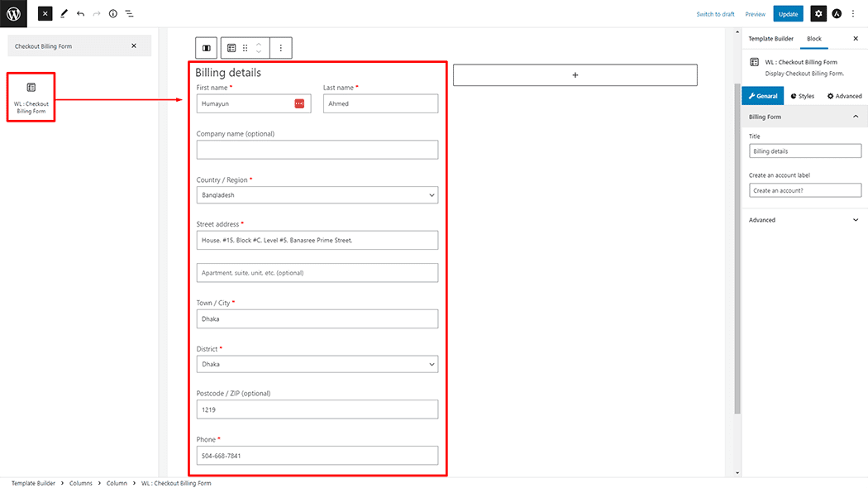Click the Switch to draft link
The width and height of the screenshot is (868, 488).
click(x=715, y=14)
